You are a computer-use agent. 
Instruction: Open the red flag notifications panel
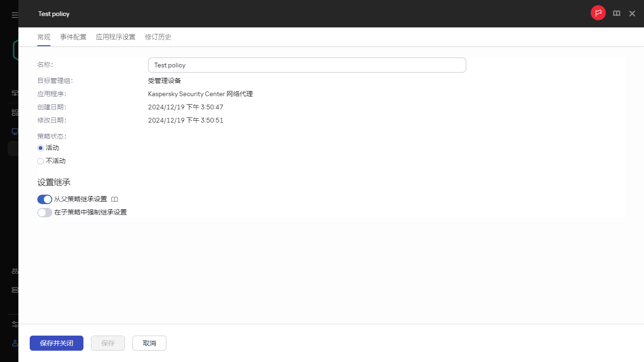(598, 13)
